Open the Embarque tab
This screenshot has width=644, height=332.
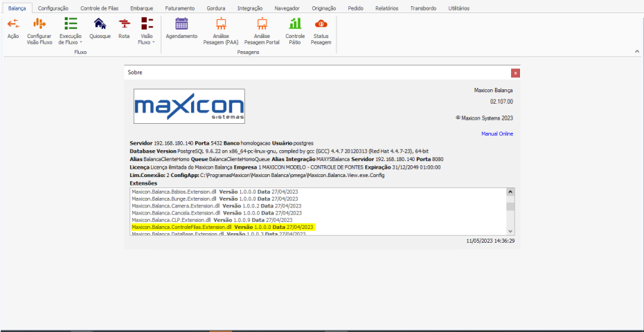pos(142,8)
